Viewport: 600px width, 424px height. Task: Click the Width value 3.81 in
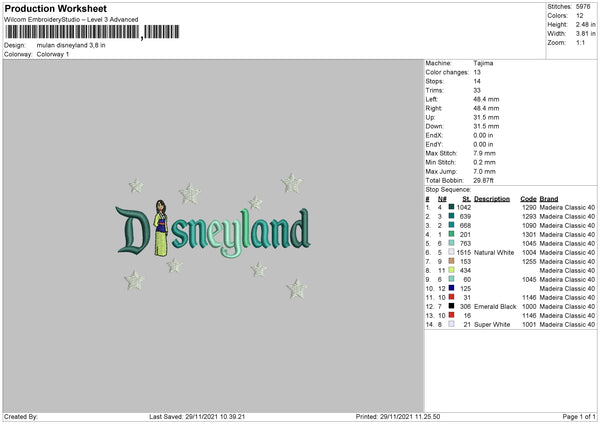pos(585,34)
